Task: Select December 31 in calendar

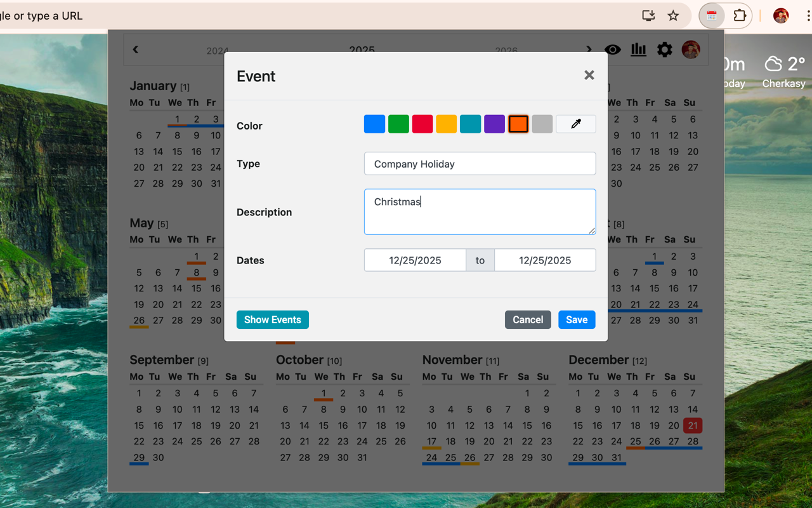Action: (x=616, y=457)
